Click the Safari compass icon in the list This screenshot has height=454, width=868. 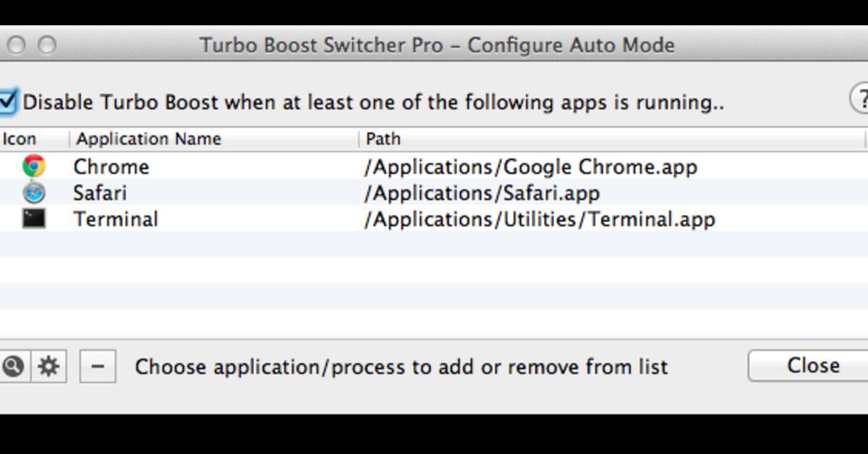[x=34, y=192]
